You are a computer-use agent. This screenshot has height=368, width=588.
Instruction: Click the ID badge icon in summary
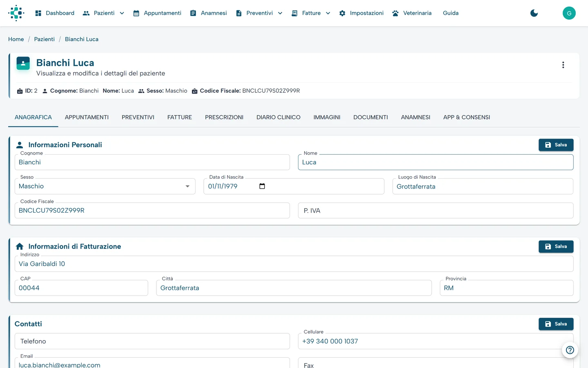click(20, 91)
